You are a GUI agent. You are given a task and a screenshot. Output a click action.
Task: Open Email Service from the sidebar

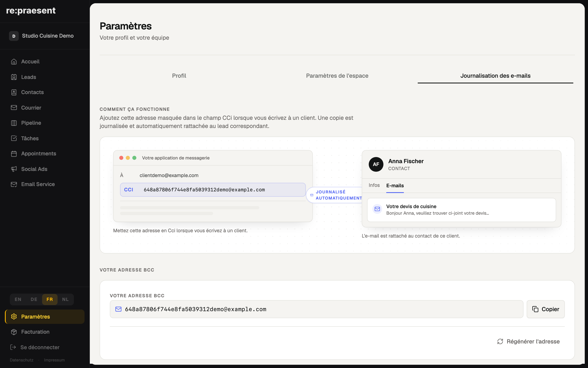point(45,184)
